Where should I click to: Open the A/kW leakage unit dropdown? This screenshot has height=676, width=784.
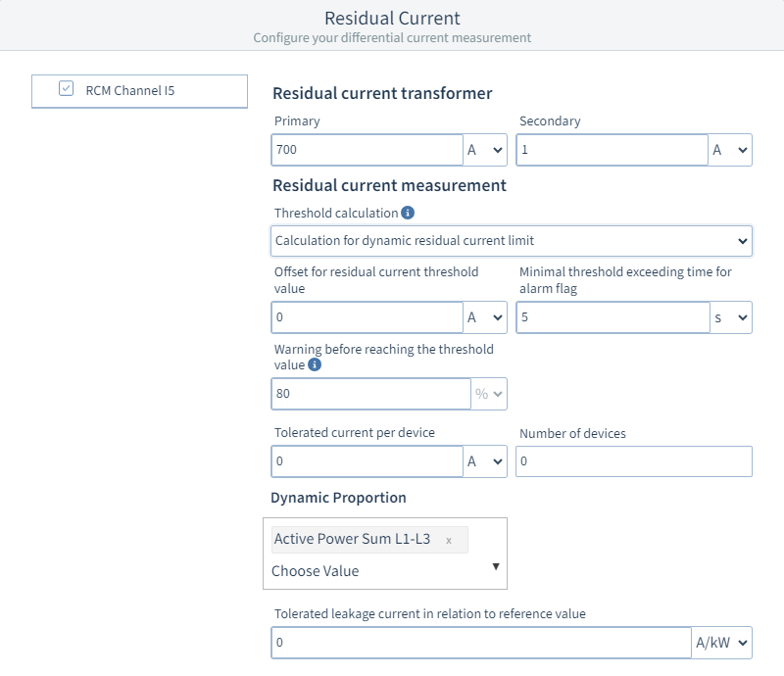click(x=722, y=643)
